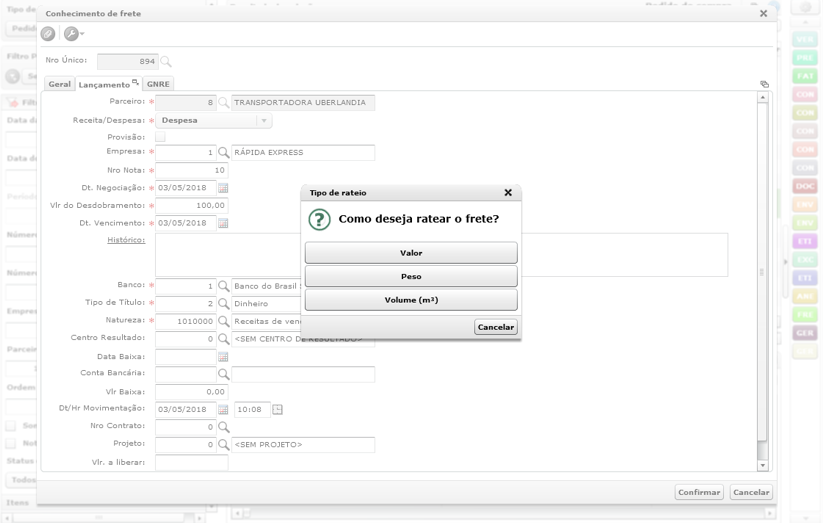Image resolution: width=823 pixels, height=523 pixels.
Task: Confirm the Conhecimento de frete form
Action: (699, 492)
